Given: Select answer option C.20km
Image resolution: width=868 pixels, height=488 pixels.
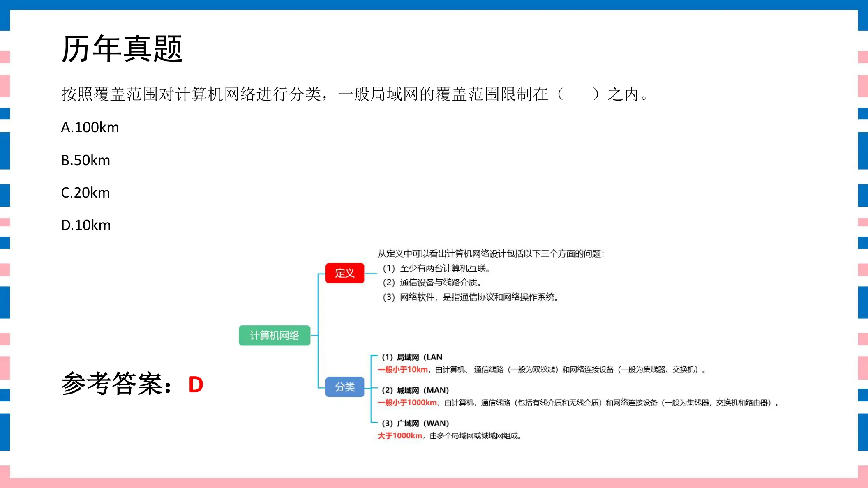Looking at the screenshot, I should (x=85, y=193).
